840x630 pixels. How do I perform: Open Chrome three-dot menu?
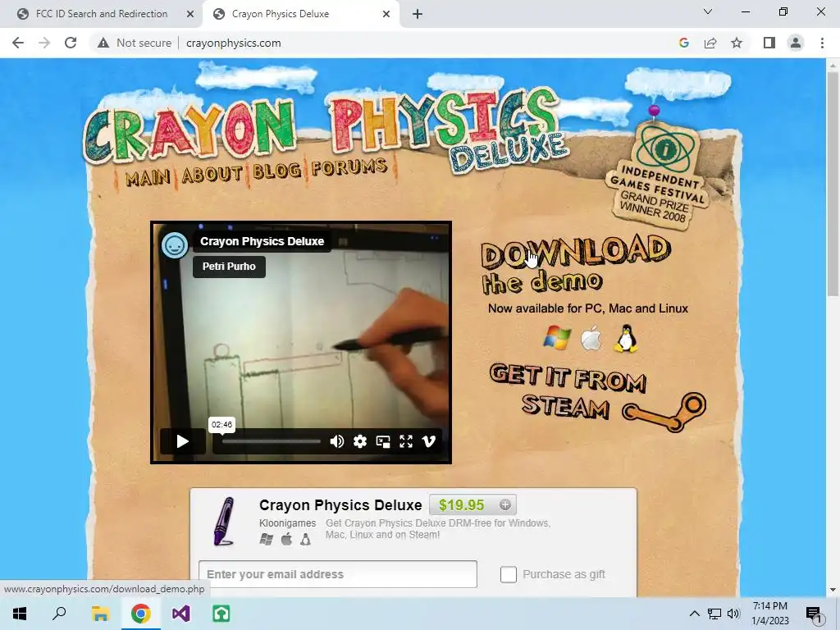point(822,43)
